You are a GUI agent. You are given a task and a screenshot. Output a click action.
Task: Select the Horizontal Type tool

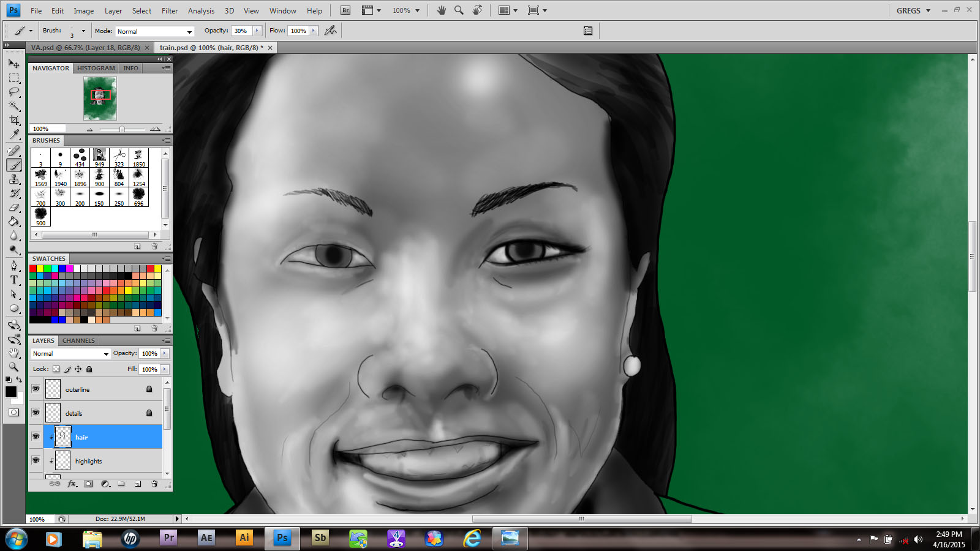click(14, 280)
